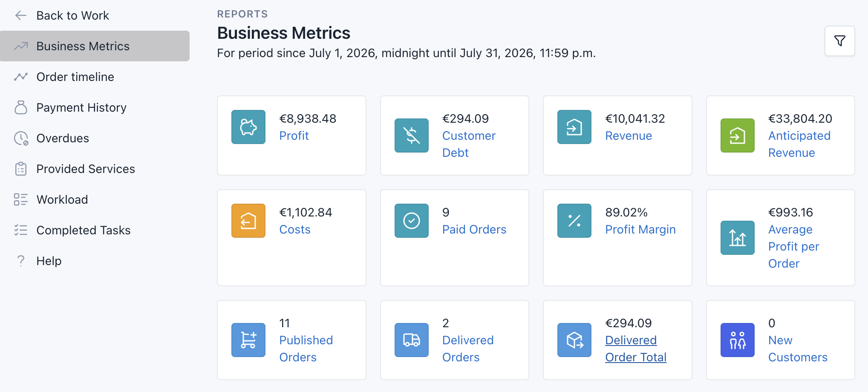Open the filter funnel button
This screenshot has height=392, width=868.
(x=839, y=41)
